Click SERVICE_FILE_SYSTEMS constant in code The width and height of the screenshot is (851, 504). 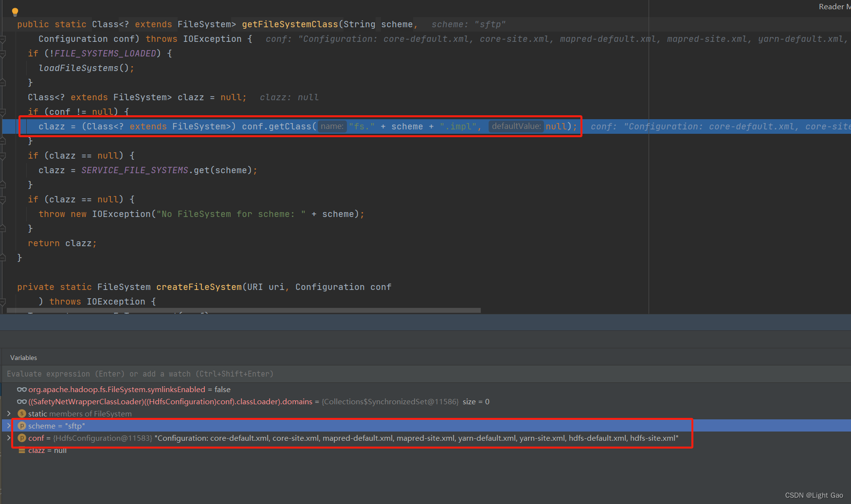(x=135, y=170)
